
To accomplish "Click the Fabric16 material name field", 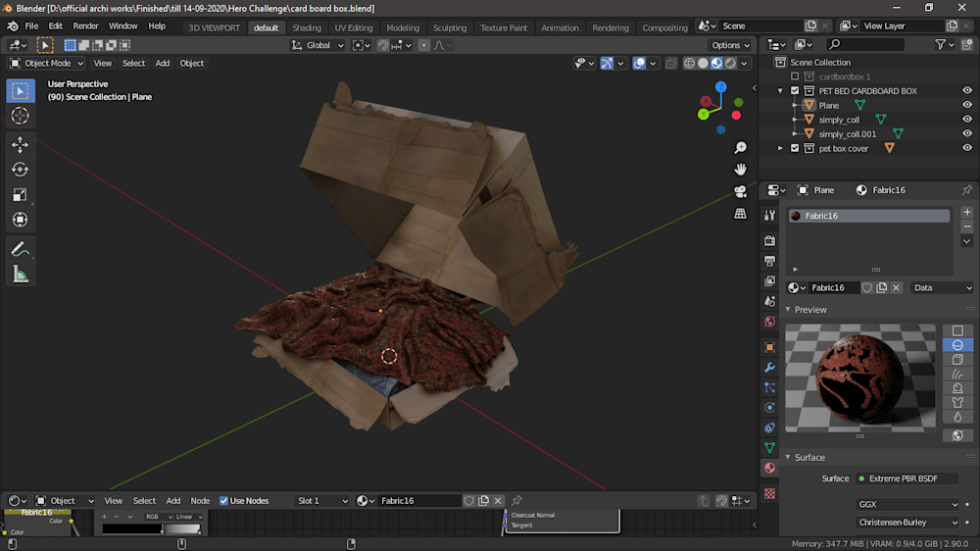I will point(832,287).
